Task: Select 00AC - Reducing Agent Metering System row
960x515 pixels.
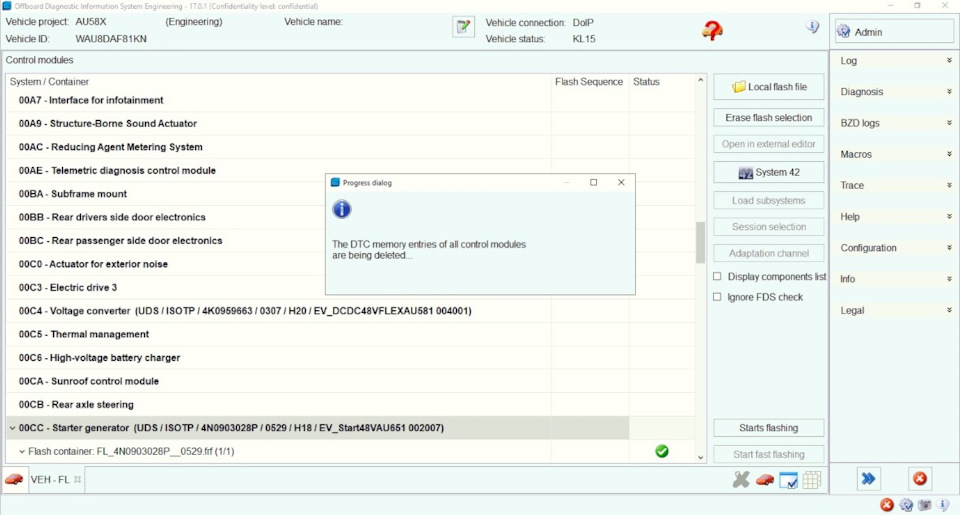Action: pyautogui.click(x=351, y=147)
